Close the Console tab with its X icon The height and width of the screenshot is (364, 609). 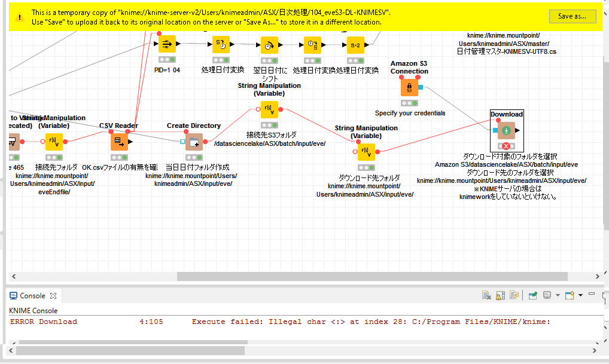(53, 296)
